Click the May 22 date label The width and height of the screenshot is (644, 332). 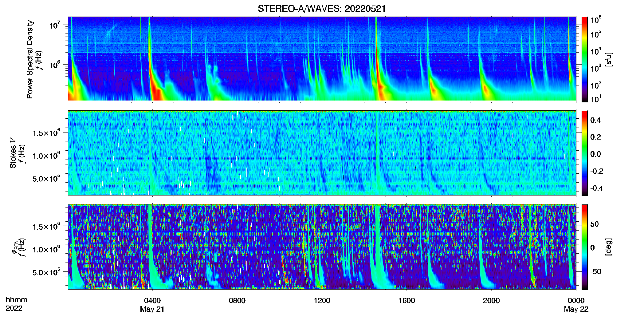click(576, 309)
